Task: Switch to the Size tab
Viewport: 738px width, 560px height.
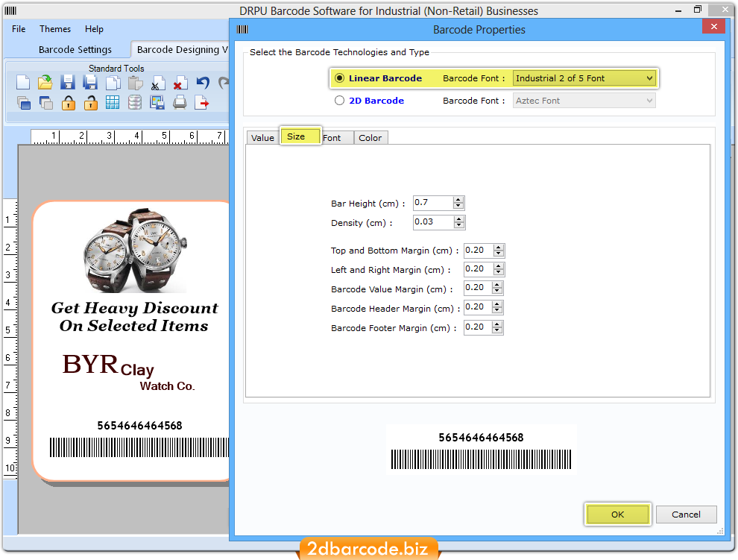Action: click(x=300, y=136)
